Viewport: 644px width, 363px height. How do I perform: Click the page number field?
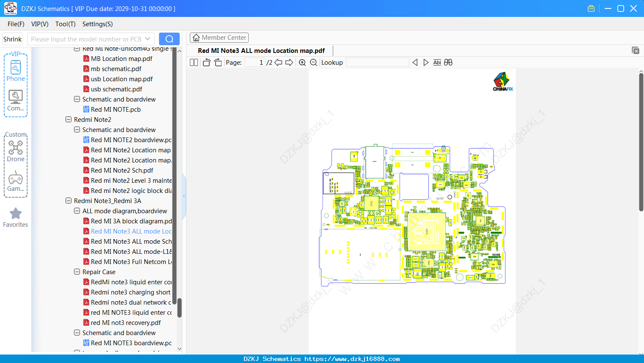coord(255,63)
